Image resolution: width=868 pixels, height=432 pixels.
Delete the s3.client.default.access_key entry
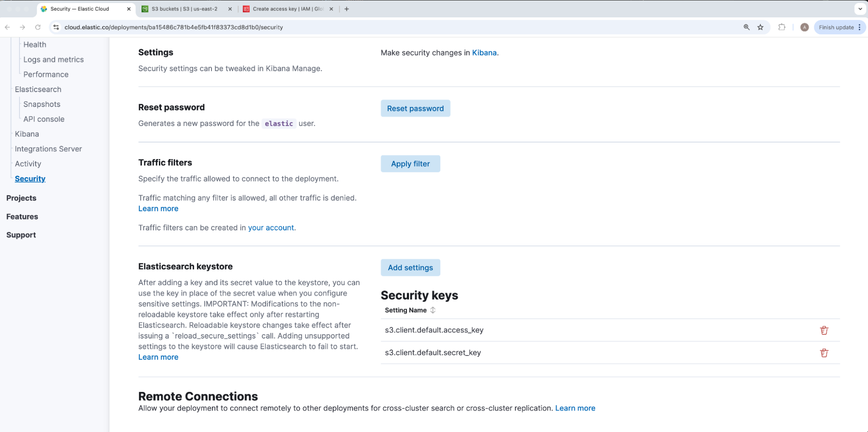coord(824,330)
